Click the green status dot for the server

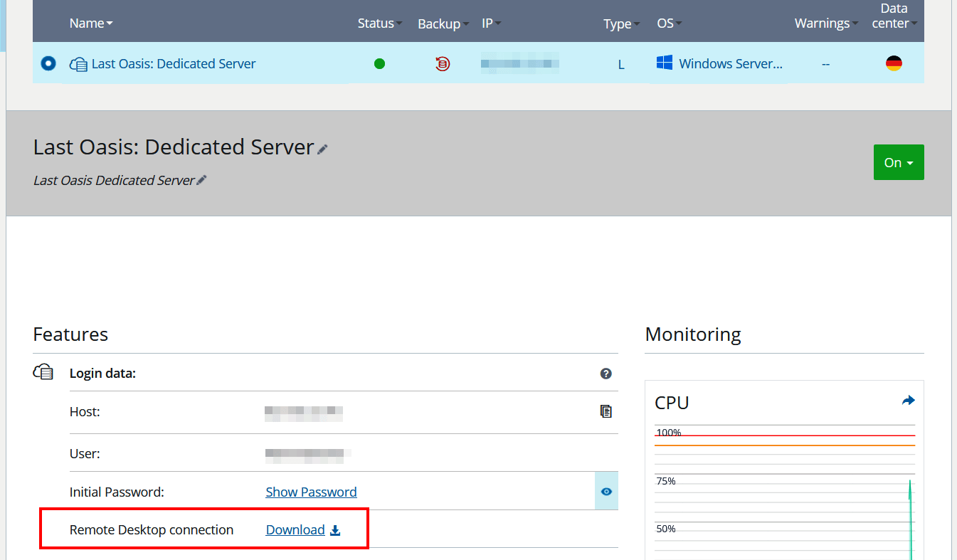tap(379, 63)
